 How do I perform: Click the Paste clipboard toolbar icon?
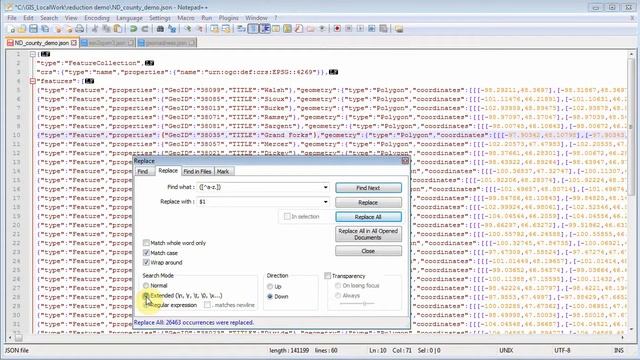(x=118, y=29)
